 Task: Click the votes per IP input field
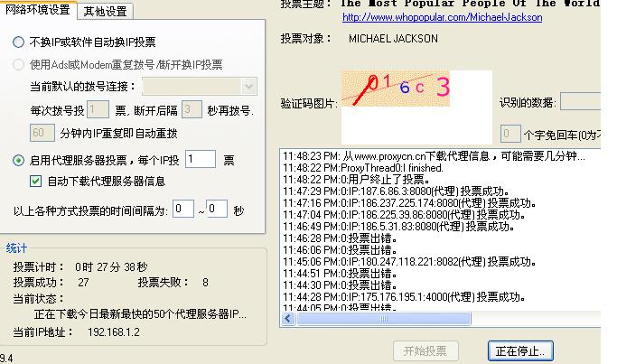201,160
